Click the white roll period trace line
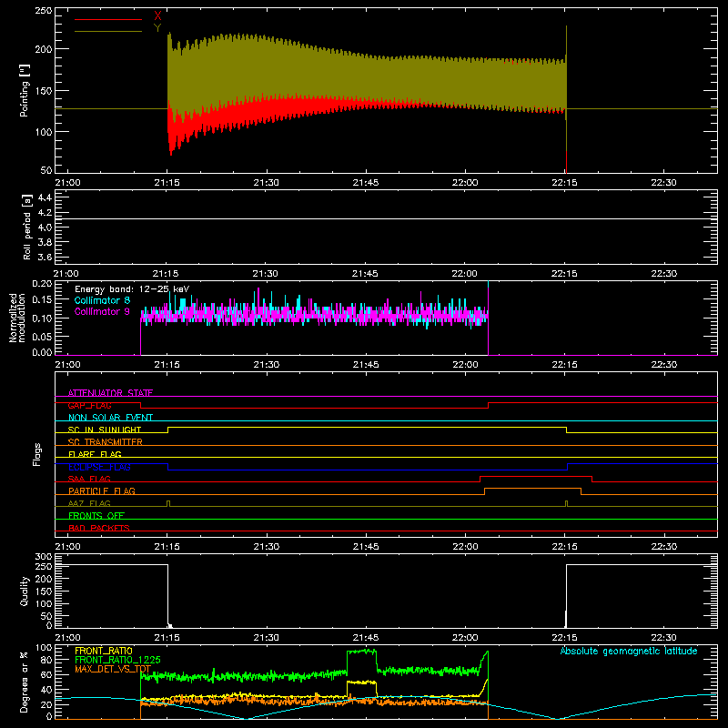The height and width of the screenshot is (728, 728). (x=386, y=218)
